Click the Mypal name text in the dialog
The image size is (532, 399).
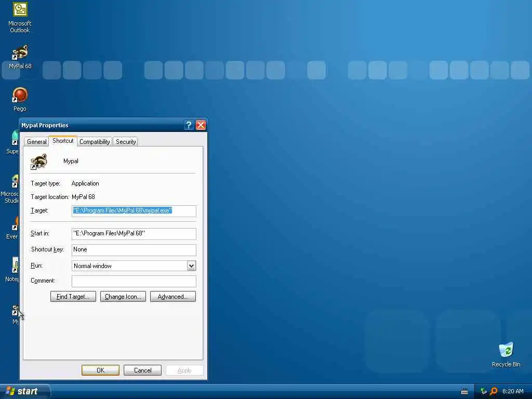click(x=71, y=161)
